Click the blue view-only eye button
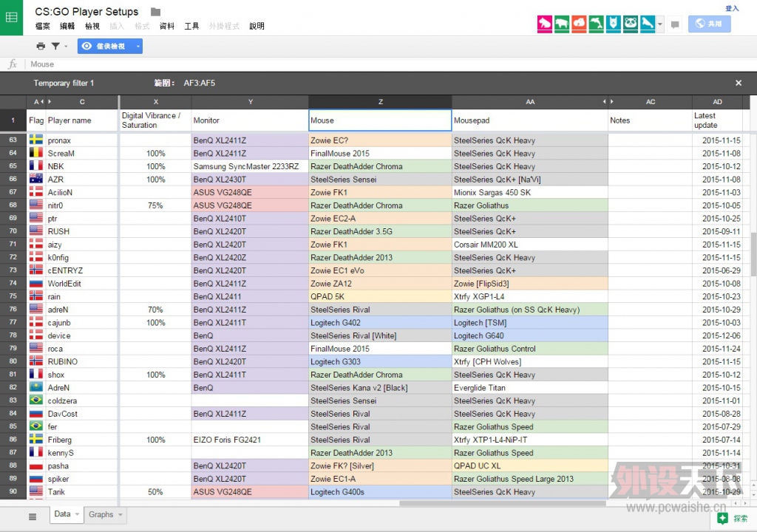This screenshot has height=532, width=757. pos(104,47)
